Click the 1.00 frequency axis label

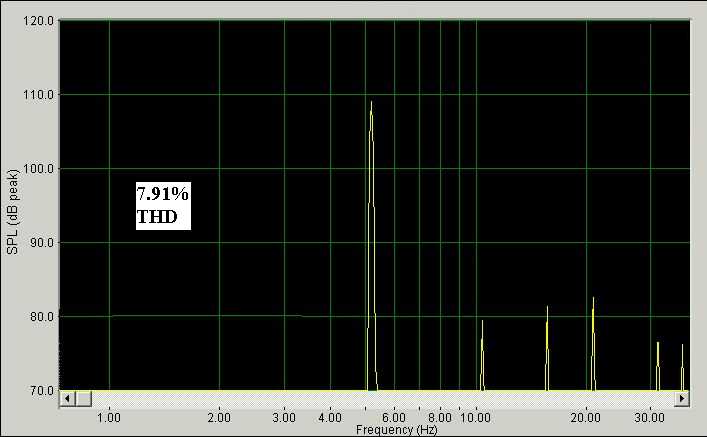(x=109, y=418)
